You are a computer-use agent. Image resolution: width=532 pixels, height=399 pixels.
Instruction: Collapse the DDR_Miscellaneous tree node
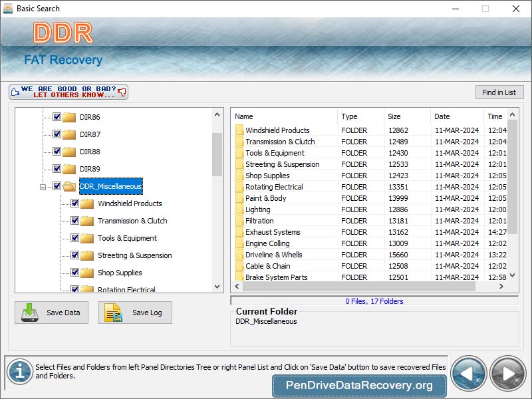tap(42, 186)
